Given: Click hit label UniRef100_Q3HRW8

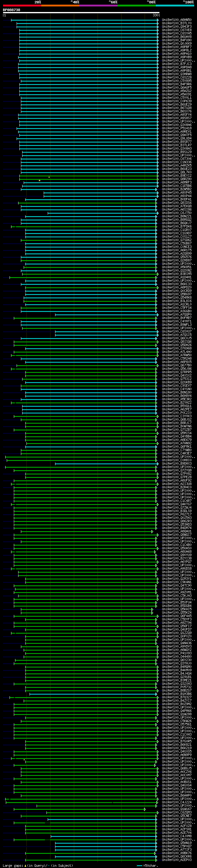Looking at the screenshot, I should (177, 74).
